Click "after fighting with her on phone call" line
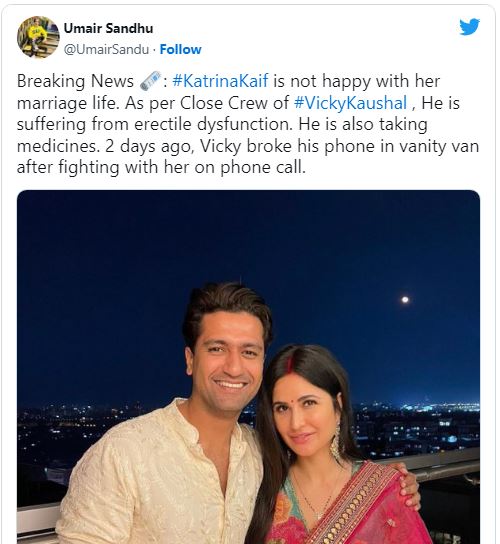The height and width of the screenshot is (544, 500). [x=161, y=168]
